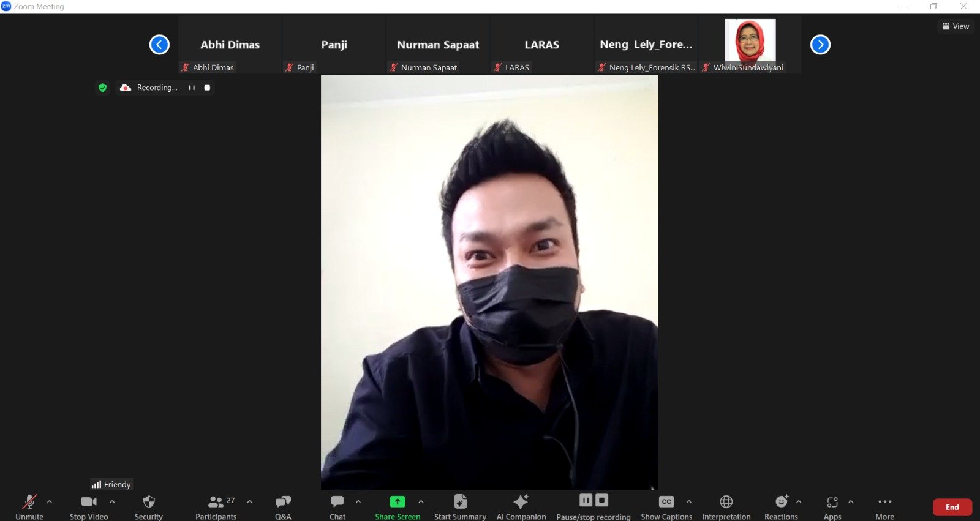Select Abhi Dimas participant tile
Image resolution: width=980 pixels, height=521 pixels.
[230, 45]
